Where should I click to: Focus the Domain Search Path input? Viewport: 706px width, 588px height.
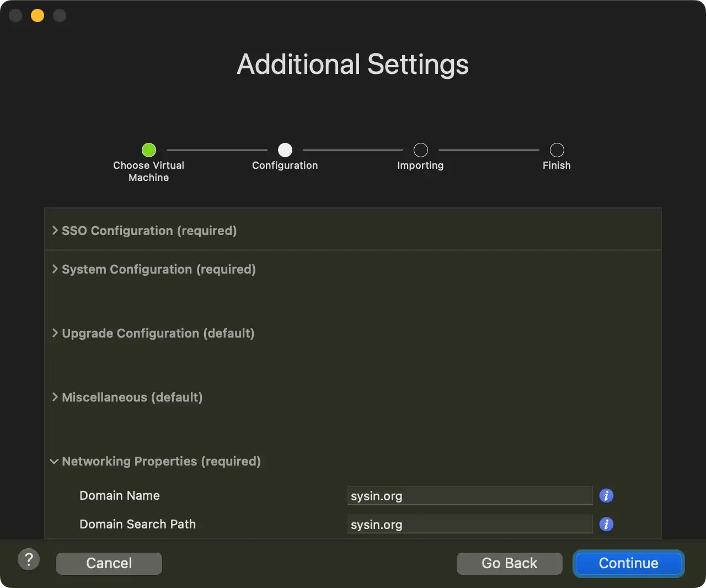click(470, 525)
